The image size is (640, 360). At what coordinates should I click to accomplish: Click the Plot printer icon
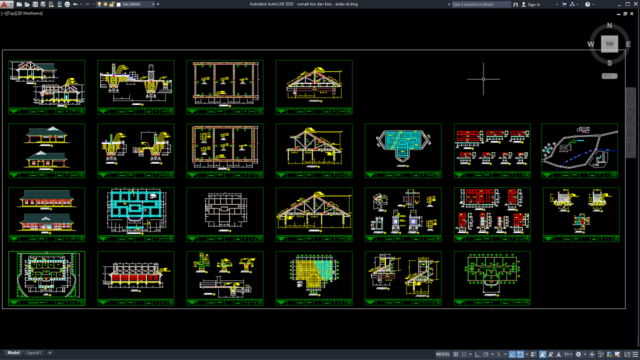[67, 4]
